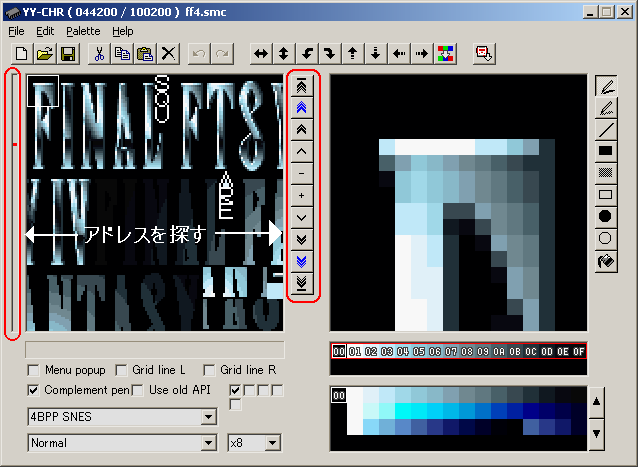
Task: Open the Normal pattern dropdown
Action: click(208, 443)
